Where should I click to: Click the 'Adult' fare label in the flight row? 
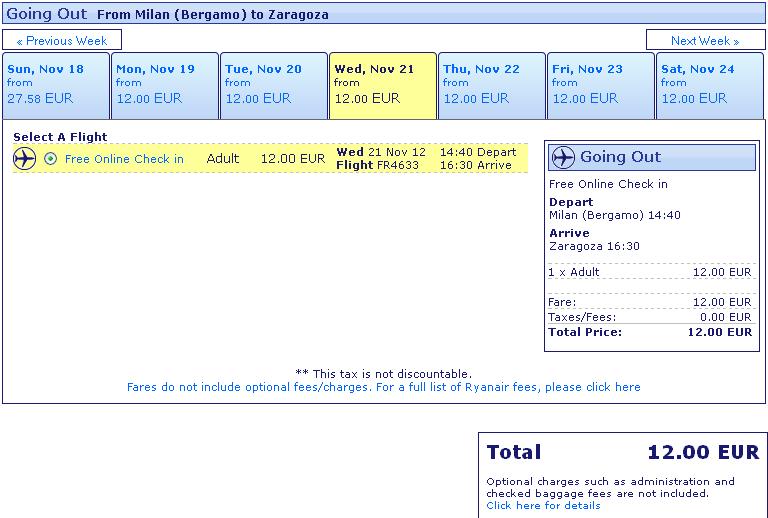coord(223,159)
